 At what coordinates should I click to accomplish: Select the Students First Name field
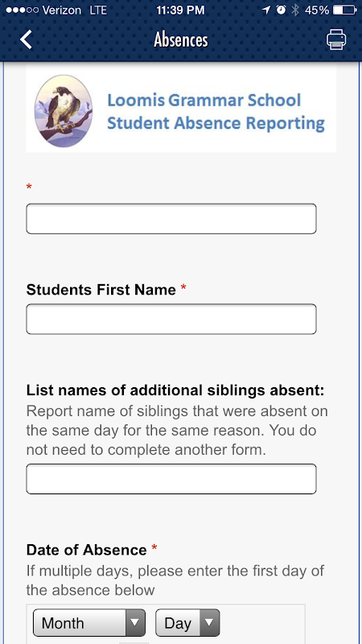pyautogui.click(x=171, y=319)
